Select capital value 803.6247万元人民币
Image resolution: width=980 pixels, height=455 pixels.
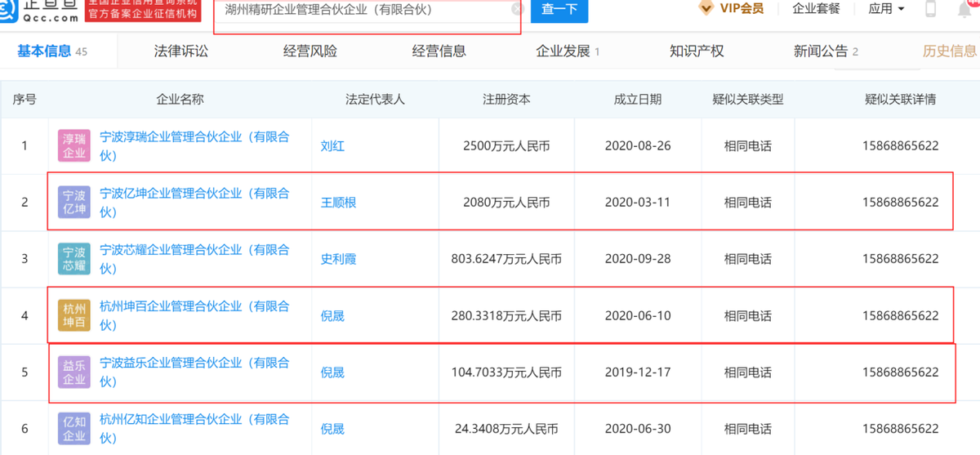pyautogui.click(x=506, y=259)
